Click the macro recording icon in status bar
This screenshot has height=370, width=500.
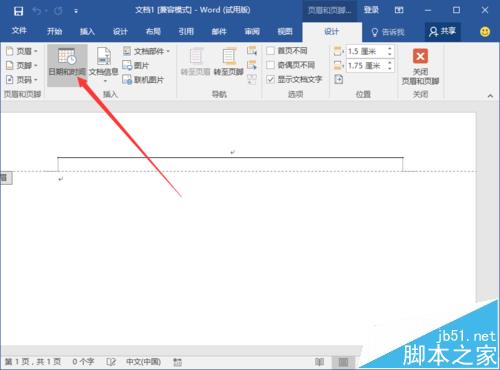coord(178,362)
